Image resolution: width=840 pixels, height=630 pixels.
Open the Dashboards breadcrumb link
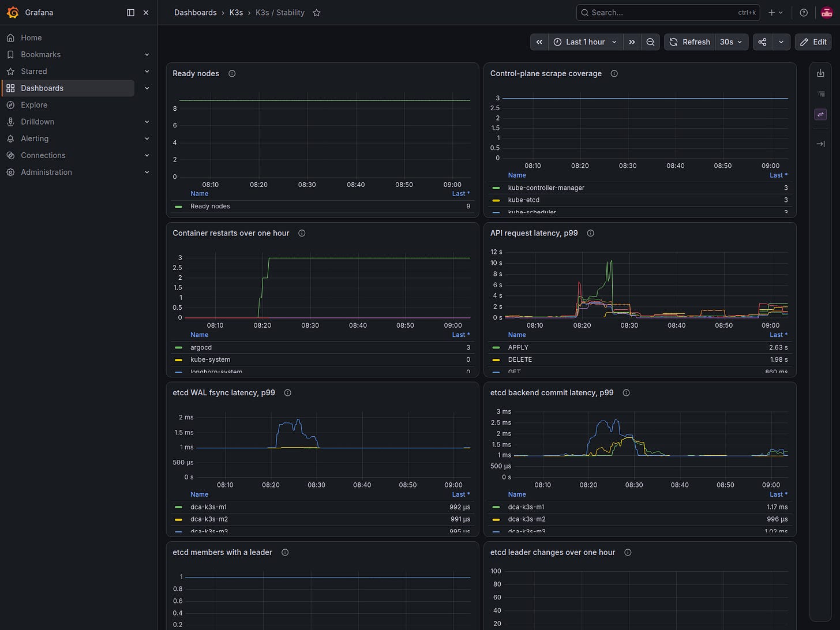196,13
